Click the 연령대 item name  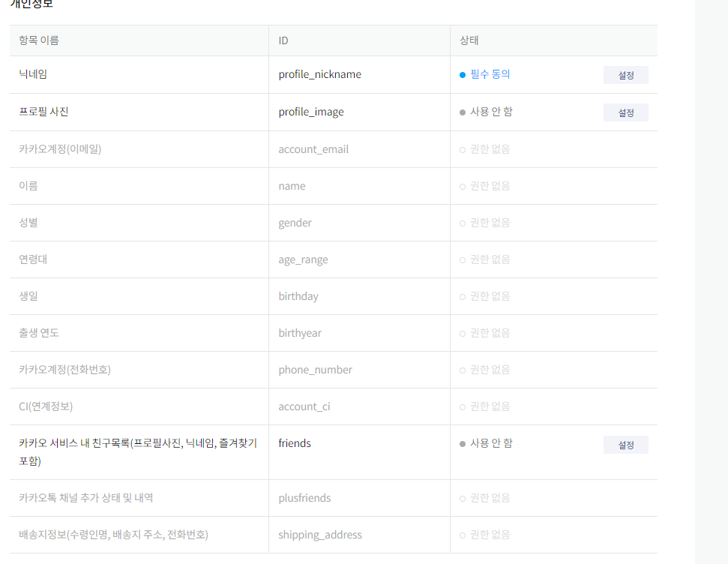[33, 259]
